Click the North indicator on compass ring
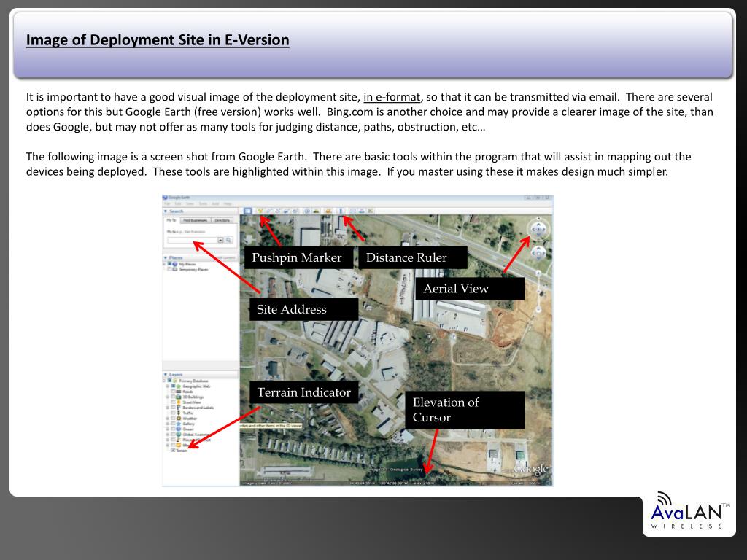This screenshot has height=560, width=747. (x=538, y=219)
